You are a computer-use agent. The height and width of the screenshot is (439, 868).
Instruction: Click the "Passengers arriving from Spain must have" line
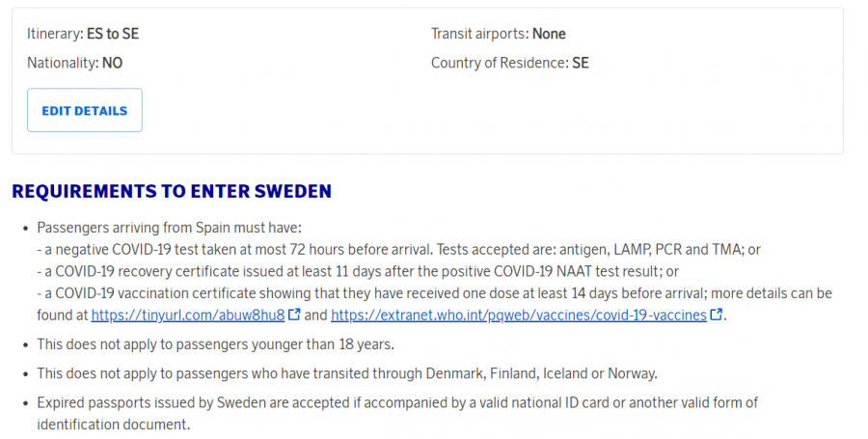click(170, 228)
